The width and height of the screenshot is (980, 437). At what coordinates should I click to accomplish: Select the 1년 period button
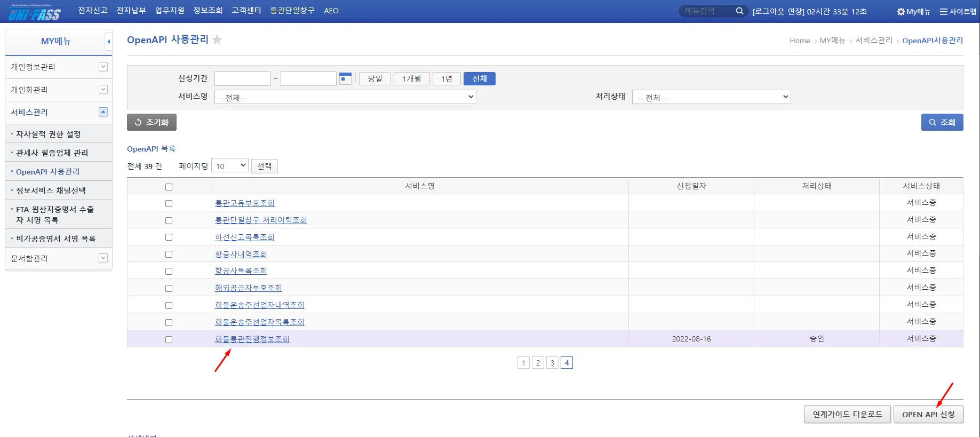pos(447,79)
